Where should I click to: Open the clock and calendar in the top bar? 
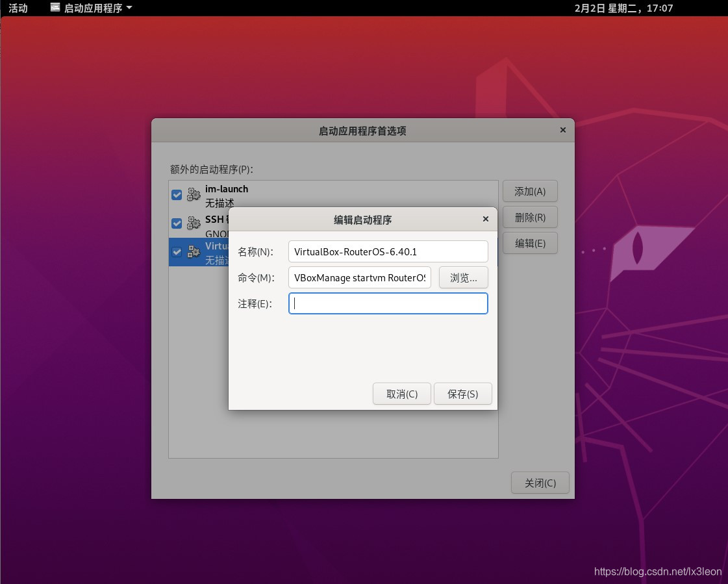click(x=623, y=8)
